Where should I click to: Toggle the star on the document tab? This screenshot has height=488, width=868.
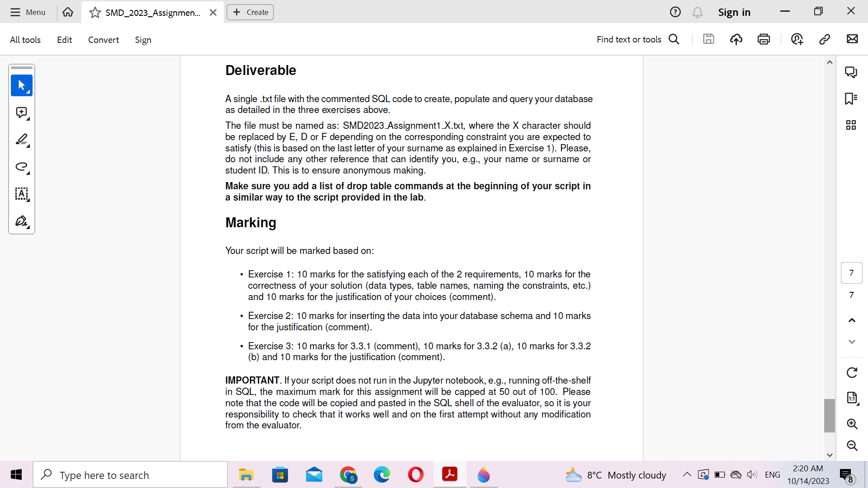click(x=94, y=13)
